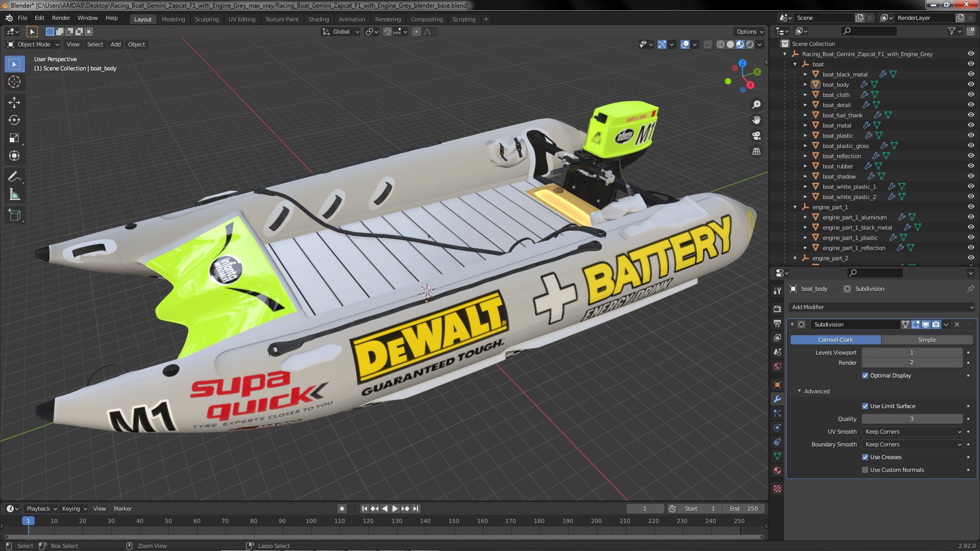Hide boat_black_metal in outliner
This screenshot has height=551, width=980.
click(x=971, y=74)
